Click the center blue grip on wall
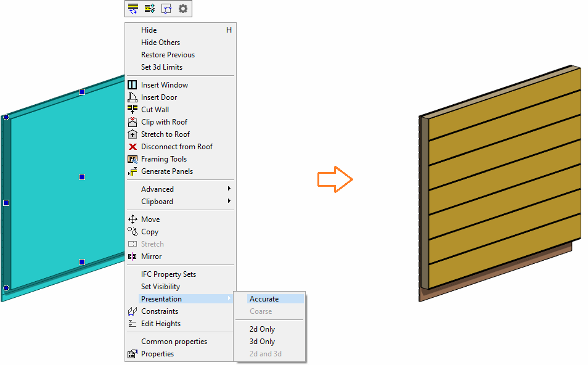 [x=82, y=177]
